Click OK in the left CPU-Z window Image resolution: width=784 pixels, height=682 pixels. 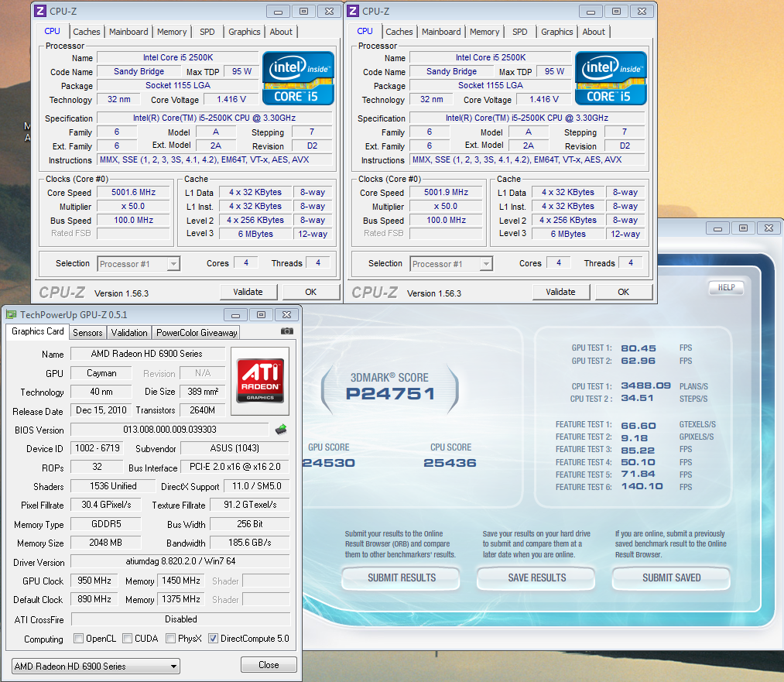[311, 292]
